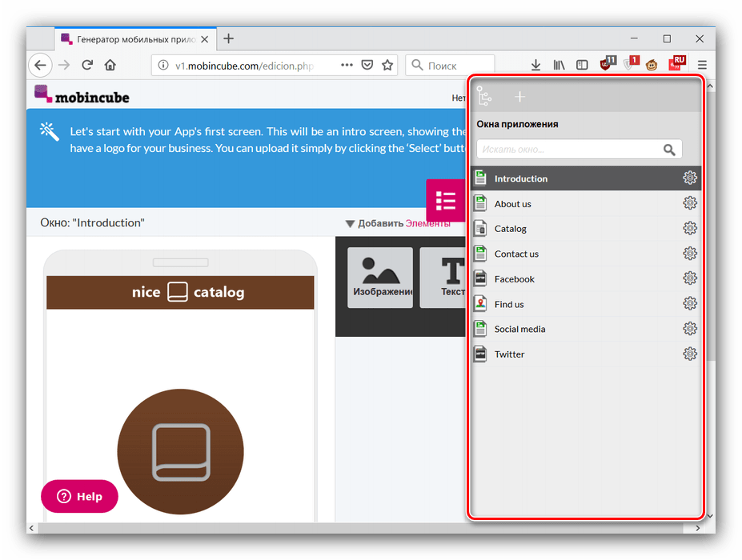Viewport: 742px width, 560px height.
Task: Select Twitter in window list
Action: pyautogui.click(x=586, y=354)
